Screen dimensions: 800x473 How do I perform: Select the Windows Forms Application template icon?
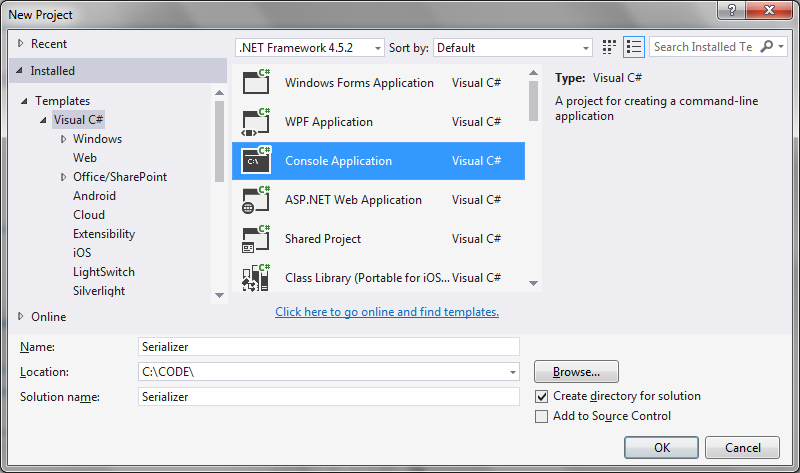(256, 82)
